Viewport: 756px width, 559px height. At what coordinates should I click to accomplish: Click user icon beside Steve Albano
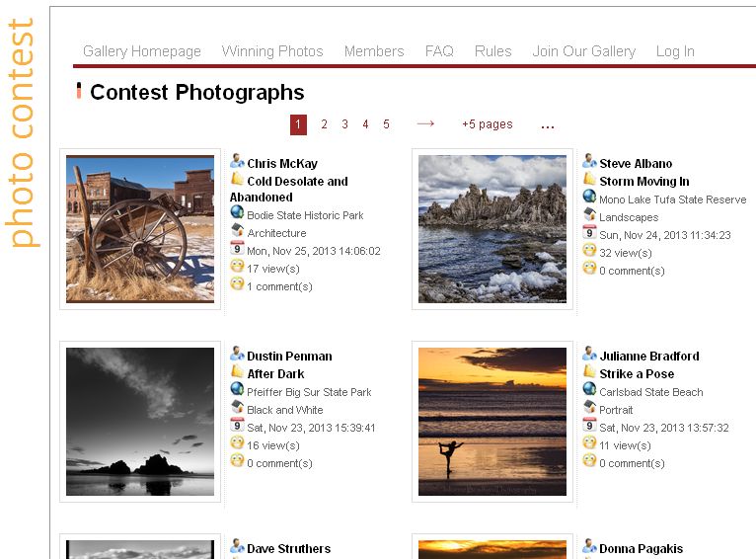pyautogui.click(x=589, y=161)
